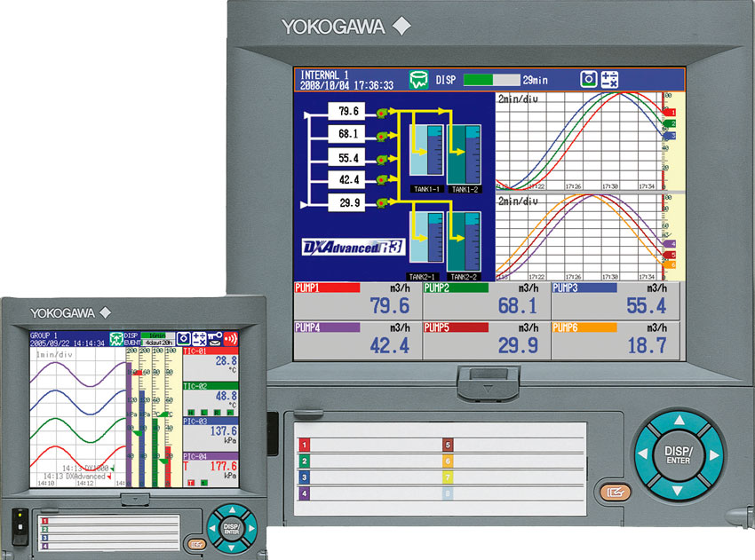Toggle the green valve above TANK1-1

[x=381, y=113]
